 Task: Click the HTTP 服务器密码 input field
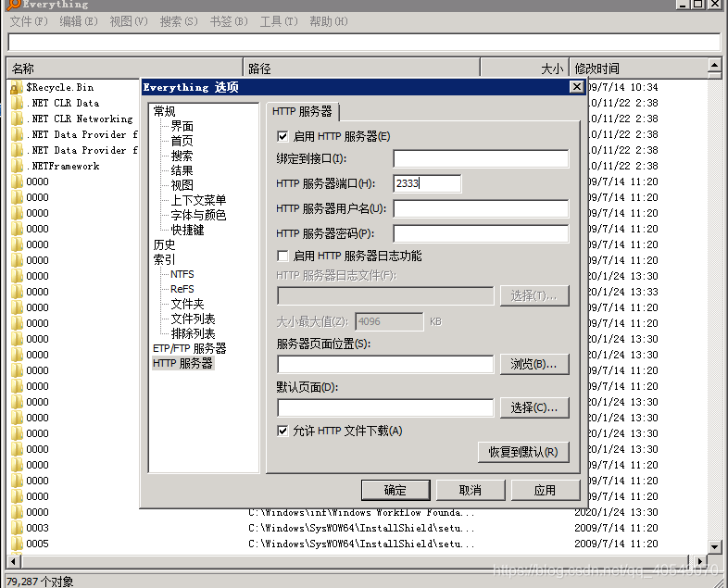[481, 233]
